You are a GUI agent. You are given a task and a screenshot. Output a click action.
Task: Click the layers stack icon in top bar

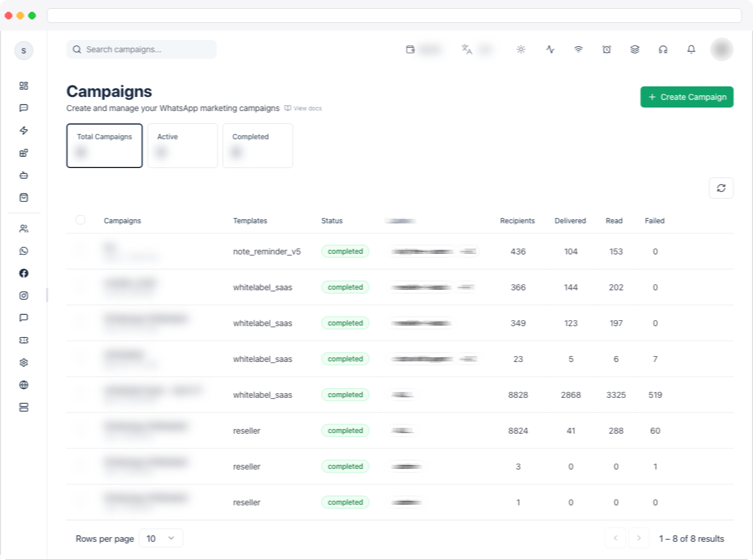coord(635,49)
